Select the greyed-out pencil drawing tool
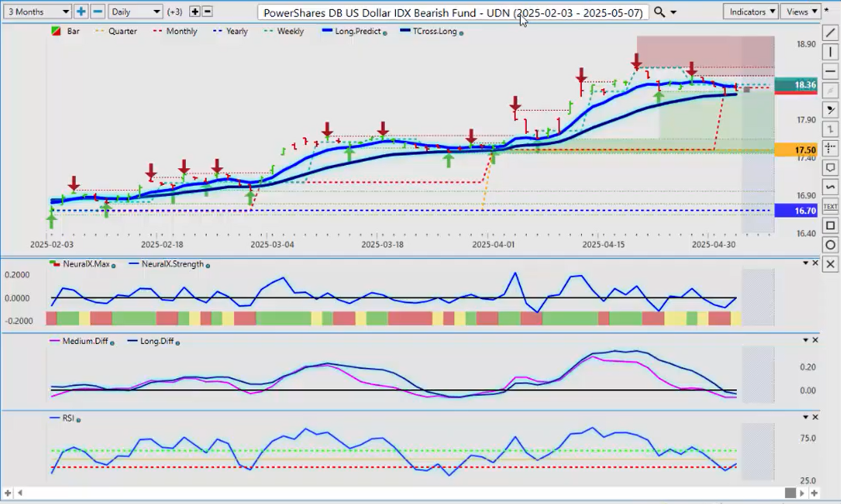 (x=830, y=91)
